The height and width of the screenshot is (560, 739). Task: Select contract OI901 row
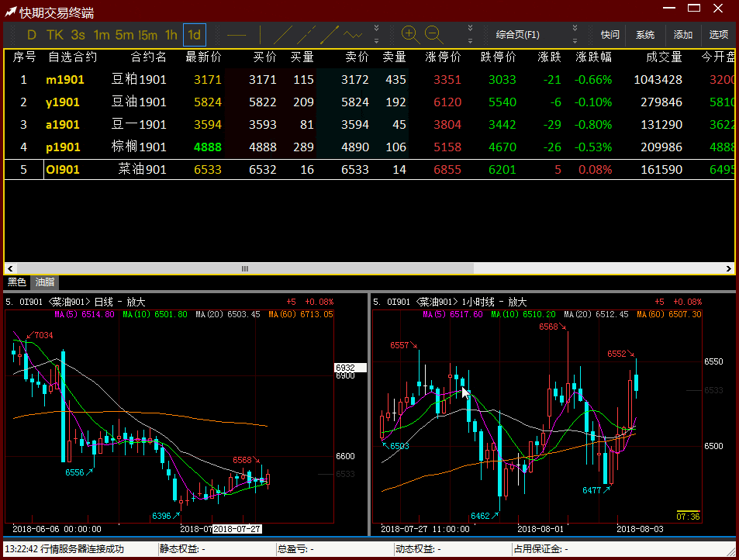pyautogui.click(x=369, y=169)
